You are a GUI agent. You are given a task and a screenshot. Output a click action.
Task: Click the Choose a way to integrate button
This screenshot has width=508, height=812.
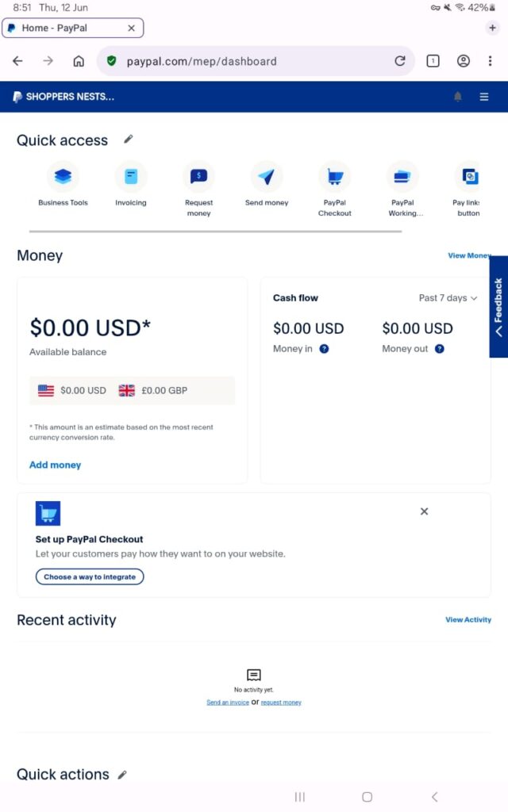click(x=90, y=577)
